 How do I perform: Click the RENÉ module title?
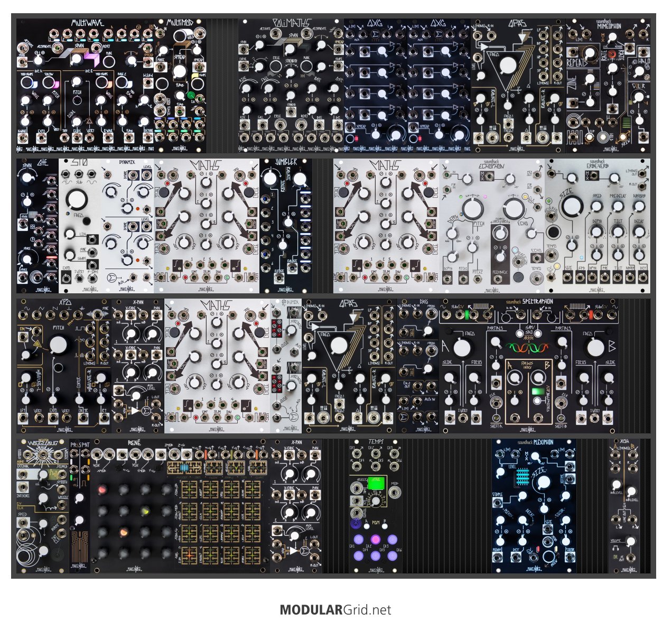click(x=135, y=443)
